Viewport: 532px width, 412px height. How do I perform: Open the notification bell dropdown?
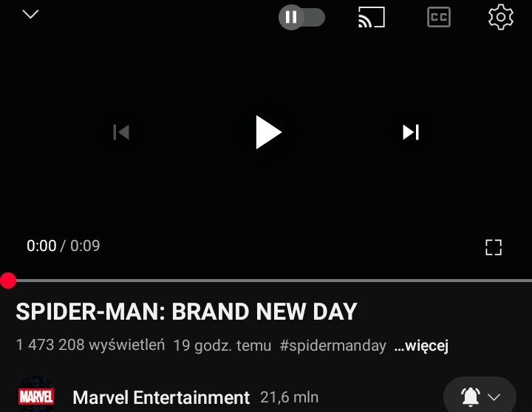[x=480, y=396]
